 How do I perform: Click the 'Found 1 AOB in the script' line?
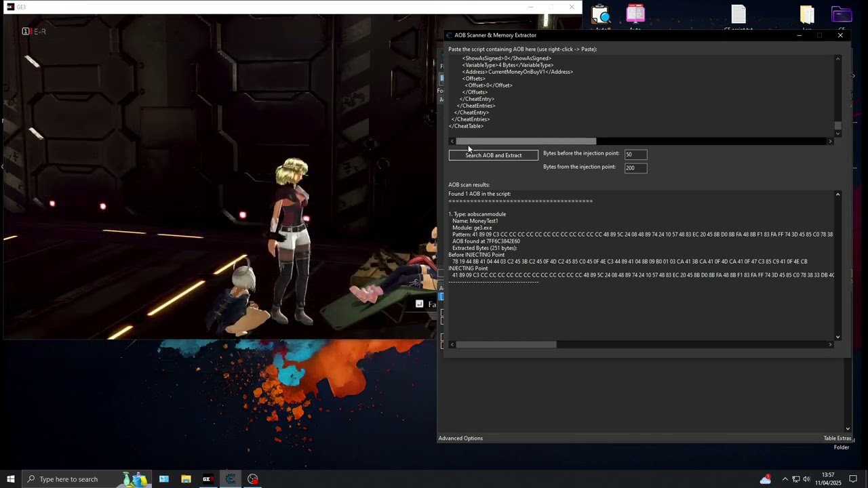click(x=479, y=194)
